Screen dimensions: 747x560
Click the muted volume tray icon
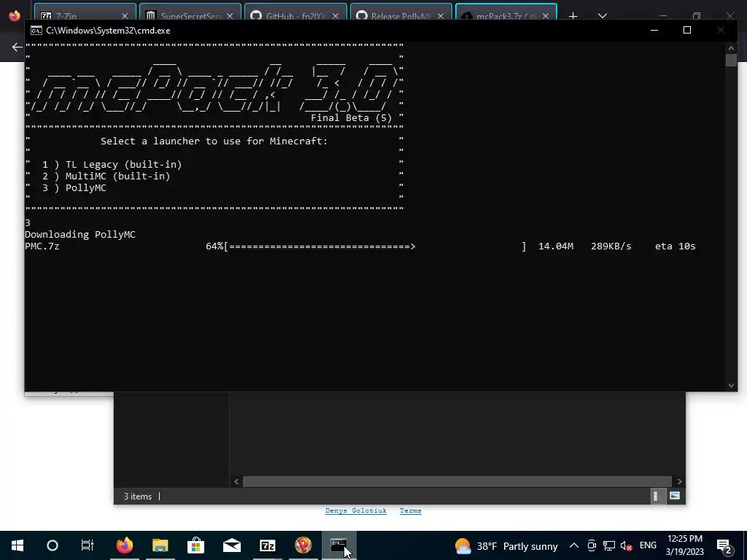[627, 545]
